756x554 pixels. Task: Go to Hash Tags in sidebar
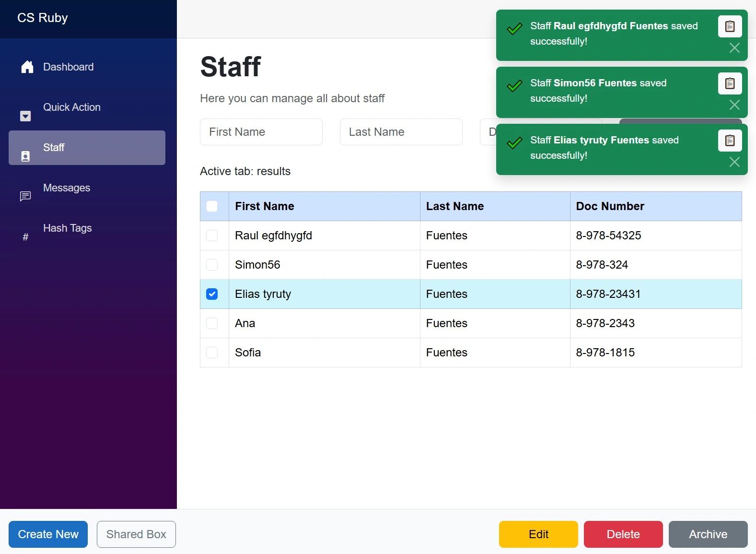coord(67,228)
